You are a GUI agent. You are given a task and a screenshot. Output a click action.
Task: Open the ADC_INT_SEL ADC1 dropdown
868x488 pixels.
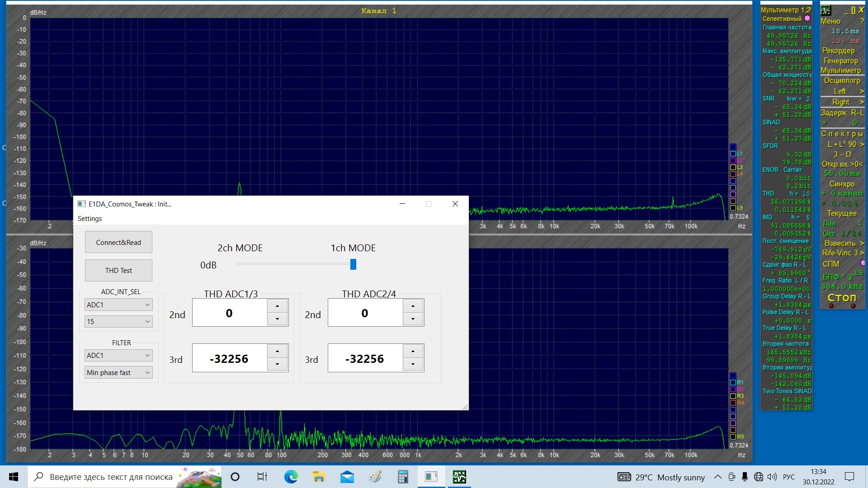[x=118, y=305]
